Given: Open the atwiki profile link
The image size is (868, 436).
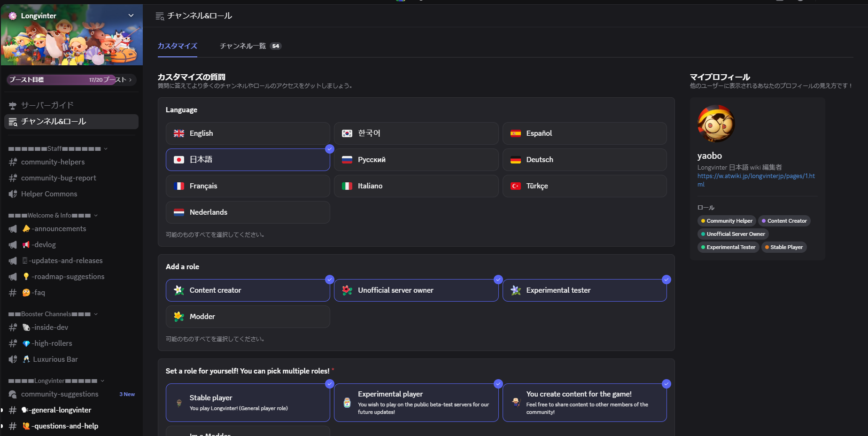Looking at the screenshot, I should point(756,180).
